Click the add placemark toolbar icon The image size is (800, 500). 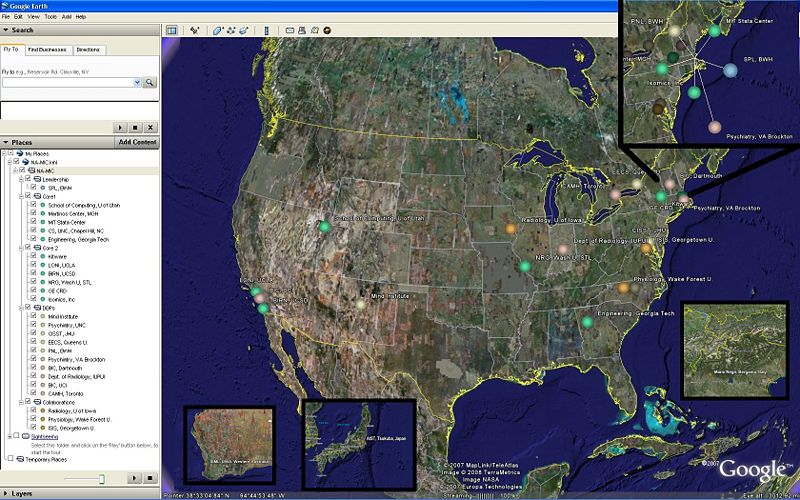click(194, 30)
